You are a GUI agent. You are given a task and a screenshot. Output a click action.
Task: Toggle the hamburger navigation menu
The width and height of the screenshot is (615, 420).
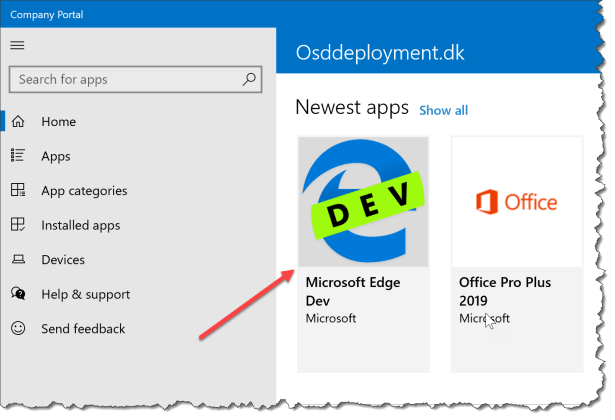click(17, 45)
